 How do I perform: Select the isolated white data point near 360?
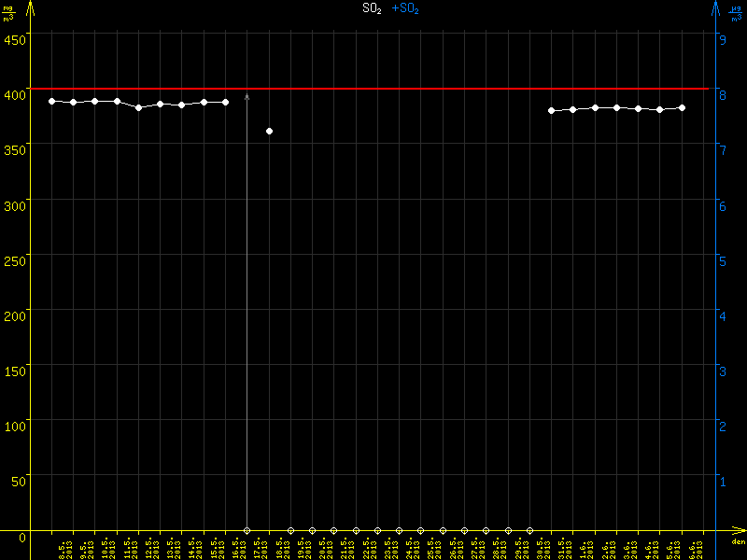(269, 132)
